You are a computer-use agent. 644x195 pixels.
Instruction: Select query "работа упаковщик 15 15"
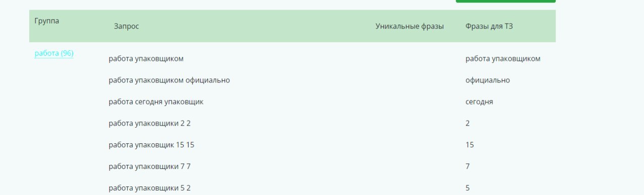click(151, 145)
